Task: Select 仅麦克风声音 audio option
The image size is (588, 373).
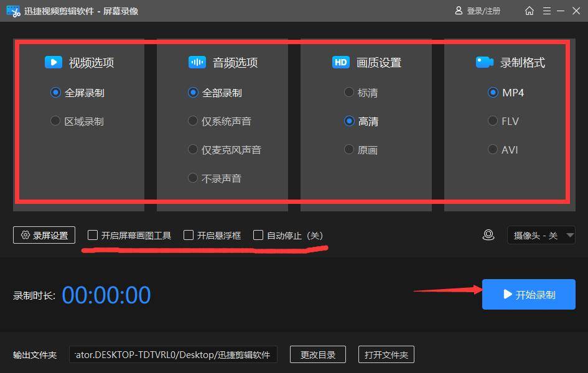Action: [224, 150]
